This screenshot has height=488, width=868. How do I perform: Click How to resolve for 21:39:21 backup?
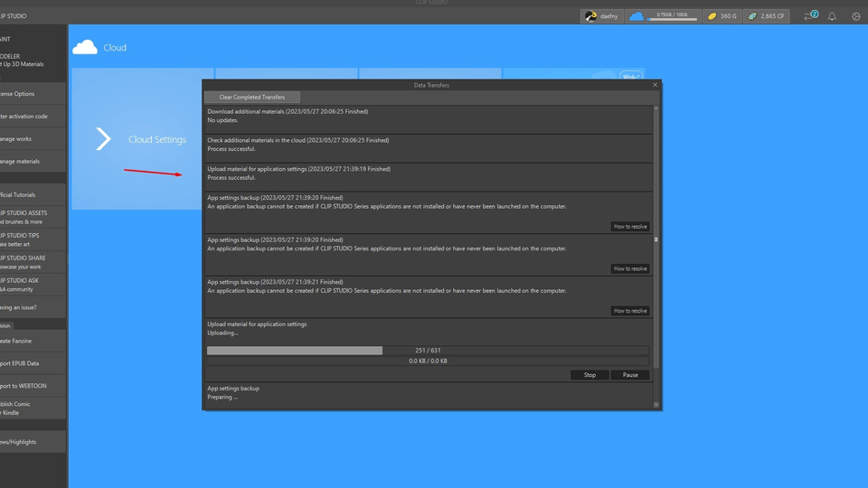pos(630,311)
